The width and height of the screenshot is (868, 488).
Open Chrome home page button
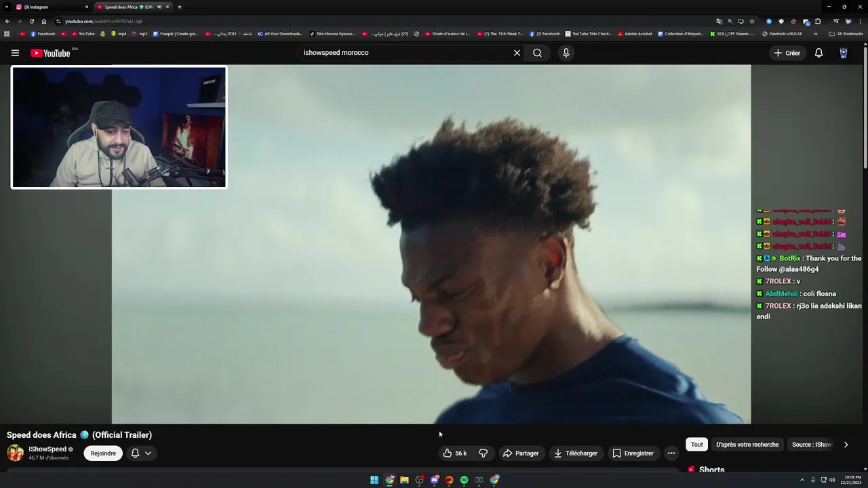[x=44, y=21]
